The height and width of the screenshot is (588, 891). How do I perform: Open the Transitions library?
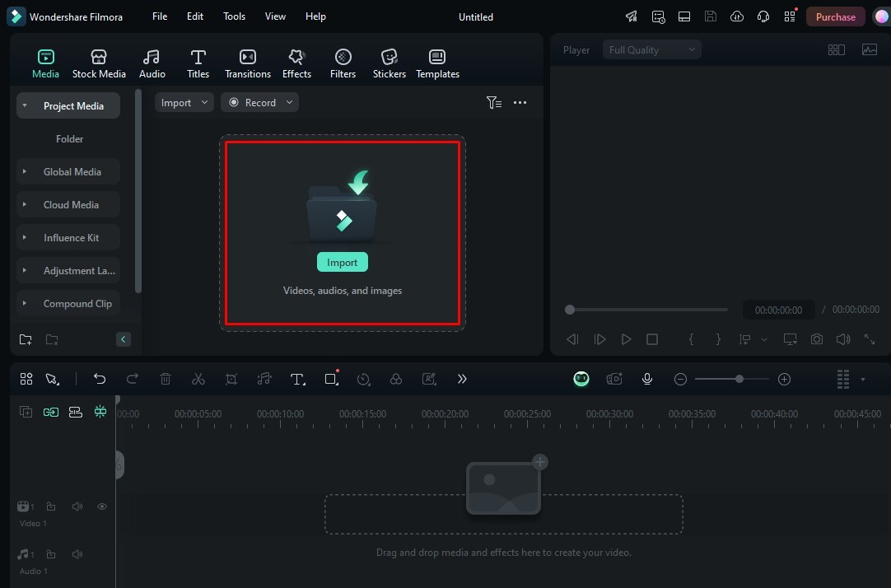(247, 63)
